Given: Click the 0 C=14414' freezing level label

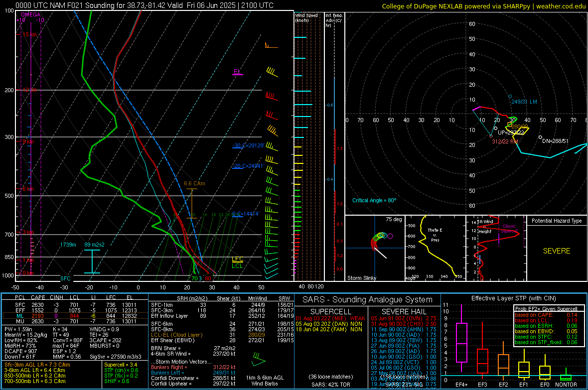Looking at the screenshot, I should 246,214.
